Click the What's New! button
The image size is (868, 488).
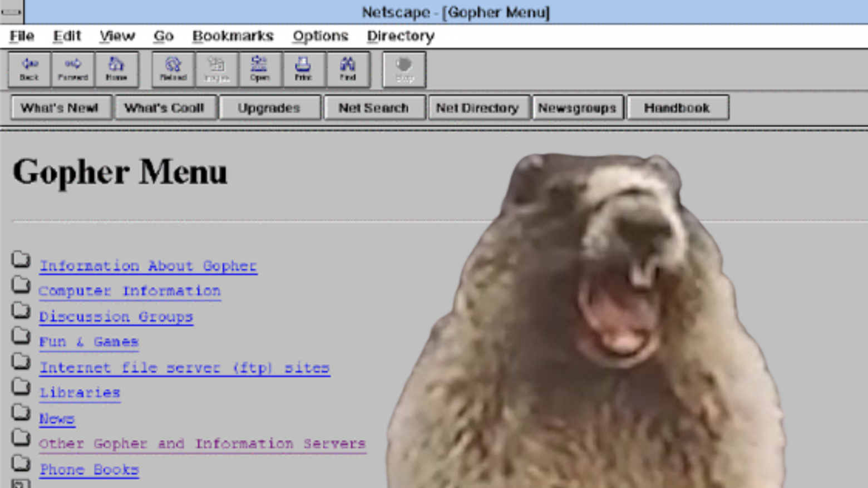[x=60, y=107]
